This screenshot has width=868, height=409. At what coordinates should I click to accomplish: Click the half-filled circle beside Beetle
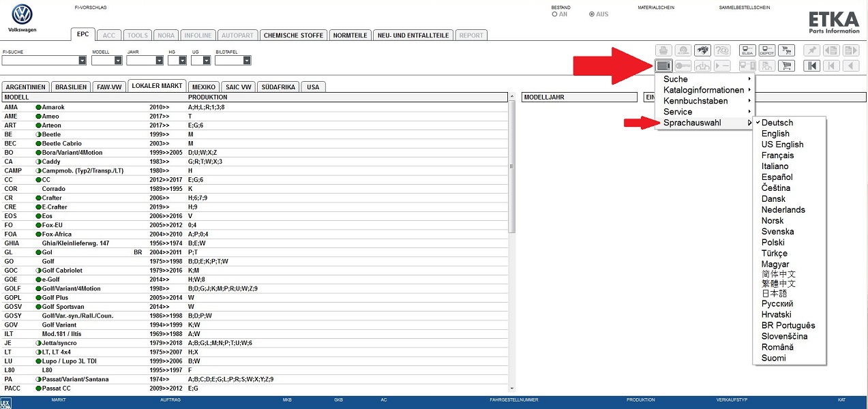click(38, 134)
